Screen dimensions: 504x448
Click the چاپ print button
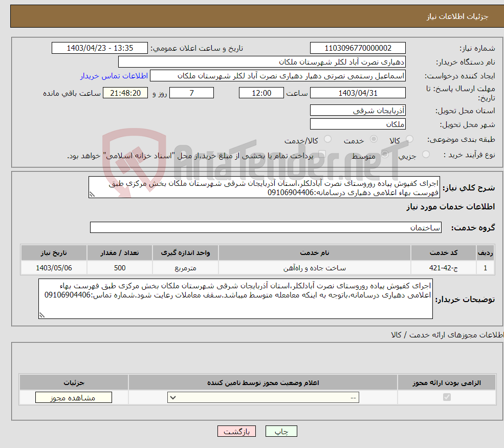281,431
